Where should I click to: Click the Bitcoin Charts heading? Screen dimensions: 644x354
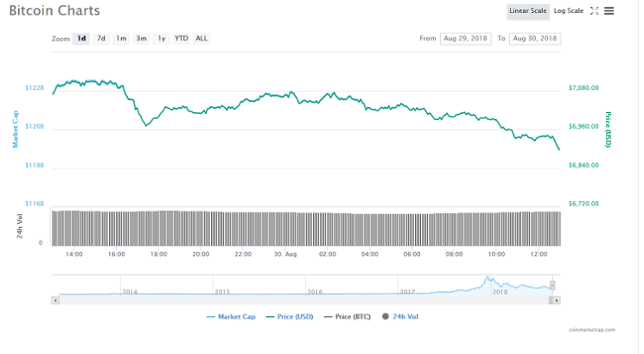54,10
